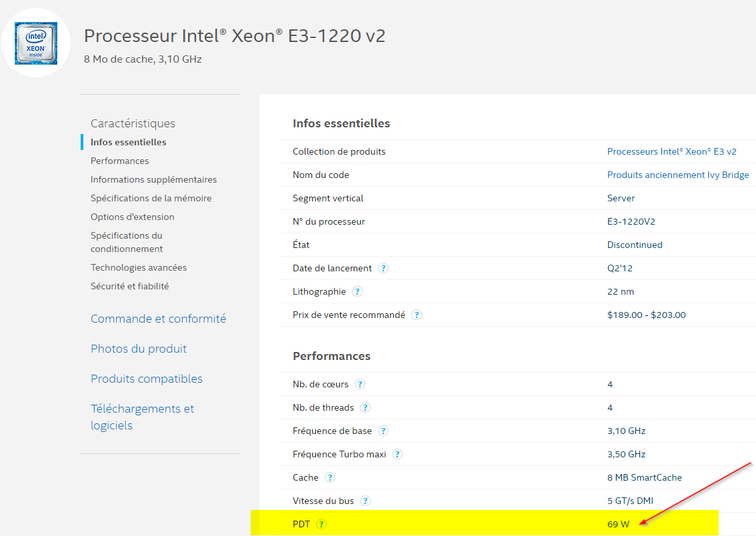This screenshot has height=536, width=756.
Task: Click the Infos essentielles table heading
Action: coord(341,123)
